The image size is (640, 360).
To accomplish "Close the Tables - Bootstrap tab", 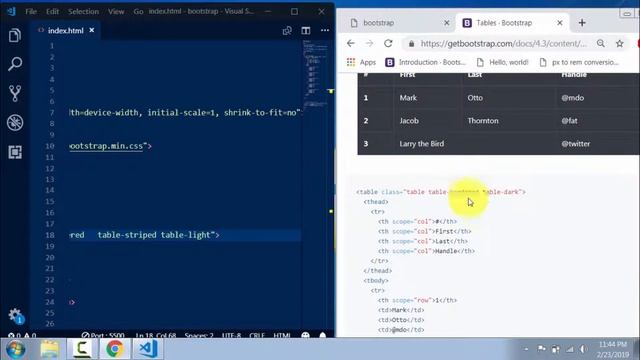I will coord(560,23).
